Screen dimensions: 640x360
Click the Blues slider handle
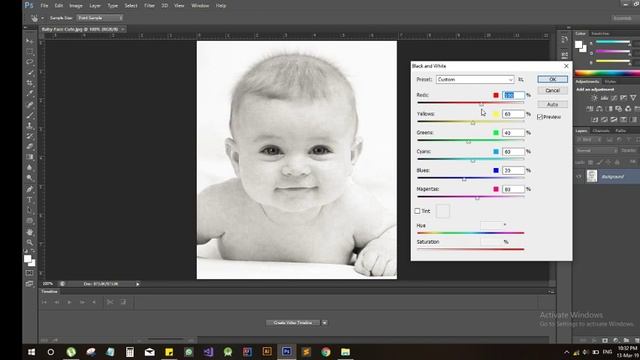click(x=464, y=179)
